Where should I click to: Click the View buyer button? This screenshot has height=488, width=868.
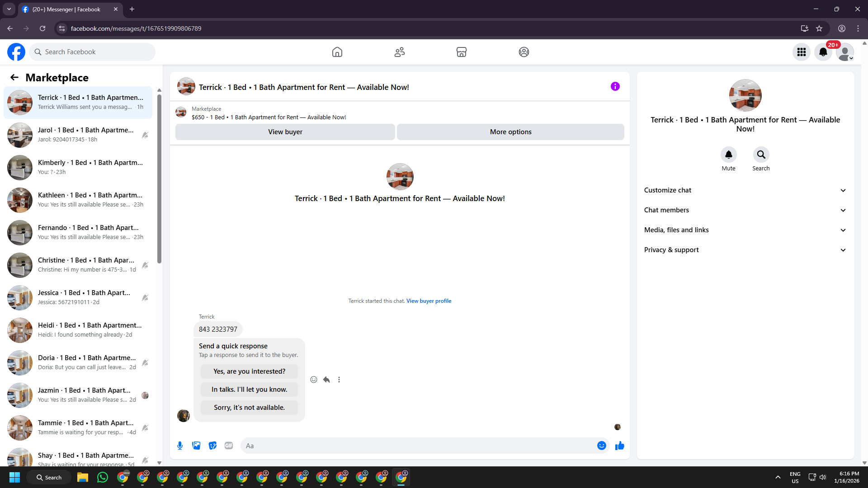coord(285,132)
